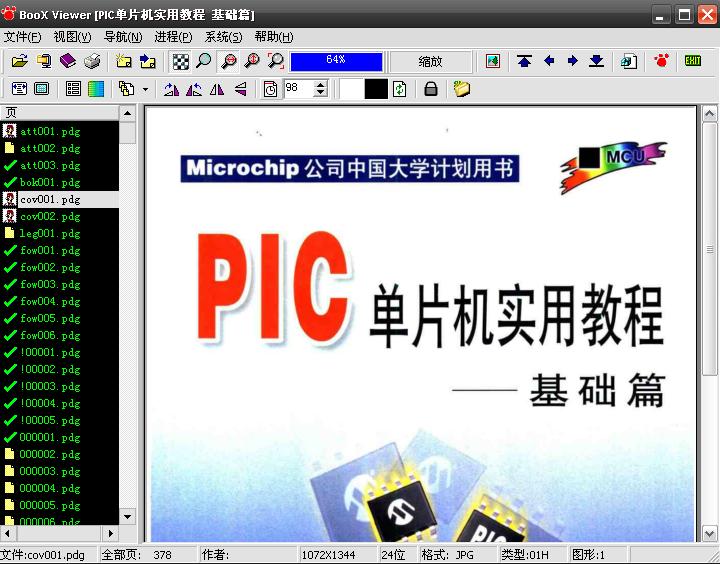Click document view scroll down arrow
The height and width of the screenshot is (564, 720).
pyautogui.click(x=709, y=533)
